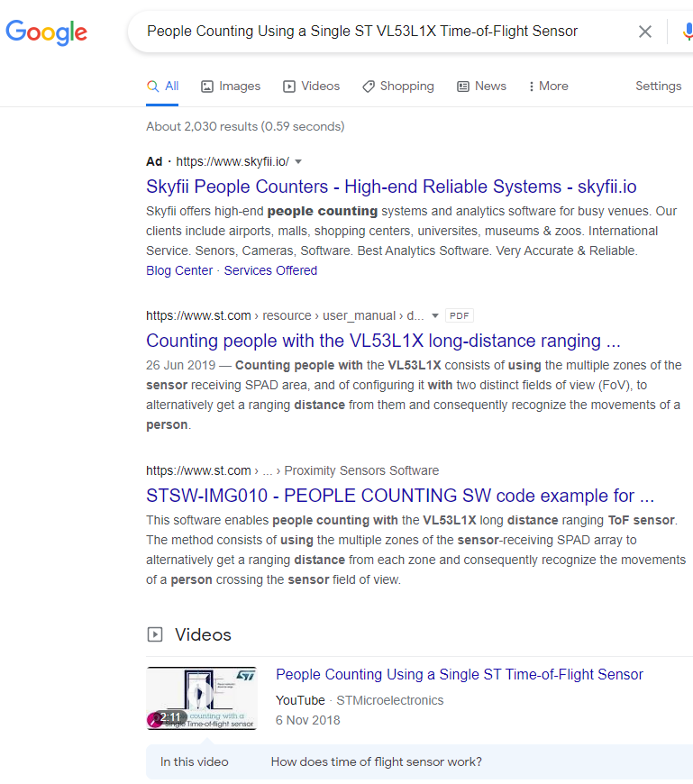
Task: Visit the Blog Center ad sitelink
Action: tap(179, 270)
